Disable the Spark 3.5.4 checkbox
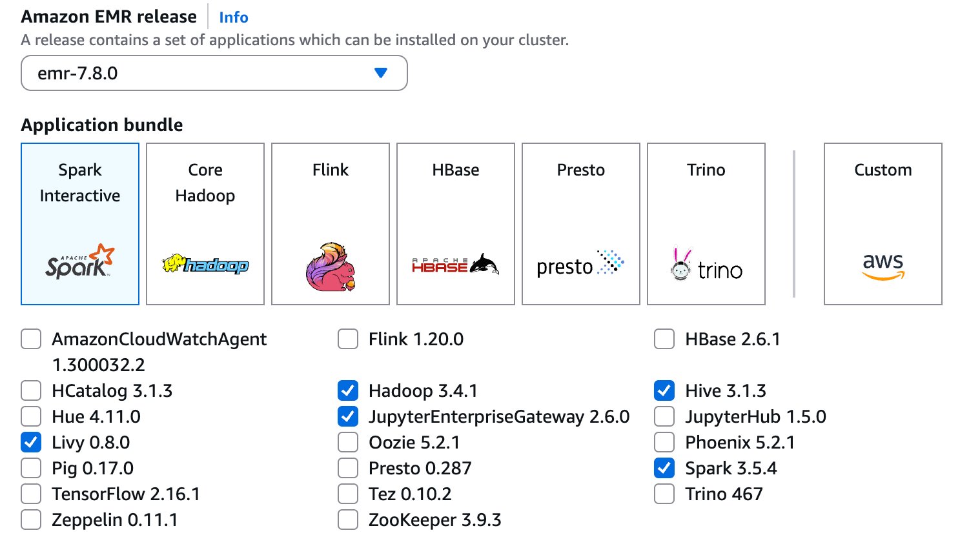 pyautogui.click(x=664, y=468)
